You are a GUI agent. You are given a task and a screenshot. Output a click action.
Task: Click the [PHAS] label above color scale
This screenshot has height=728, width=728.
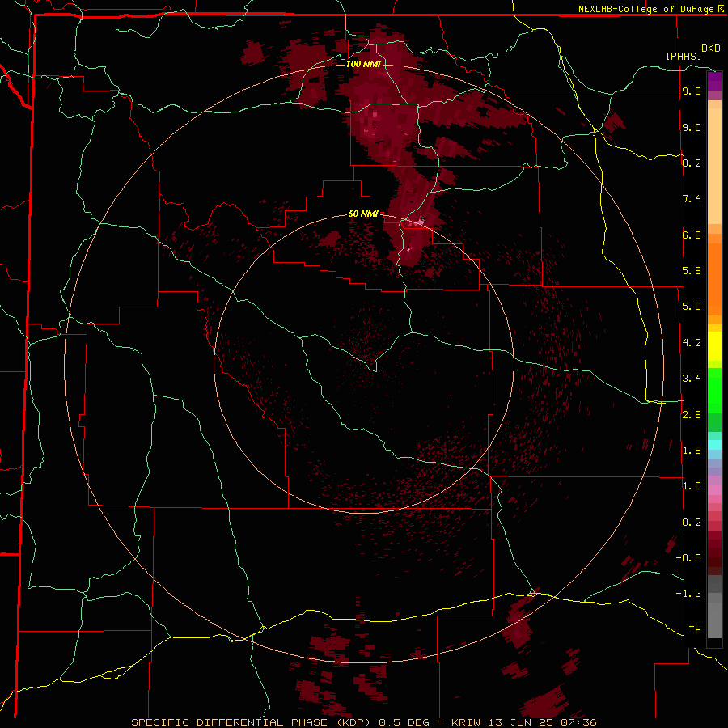click(684, 56)
